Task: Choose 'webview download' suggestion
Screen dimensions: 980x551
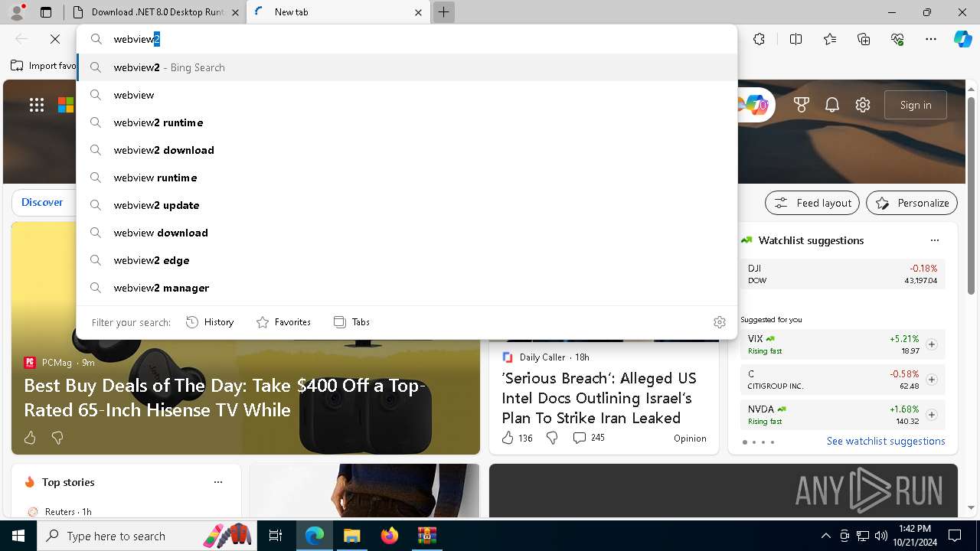Action: (x=407, y=233)
